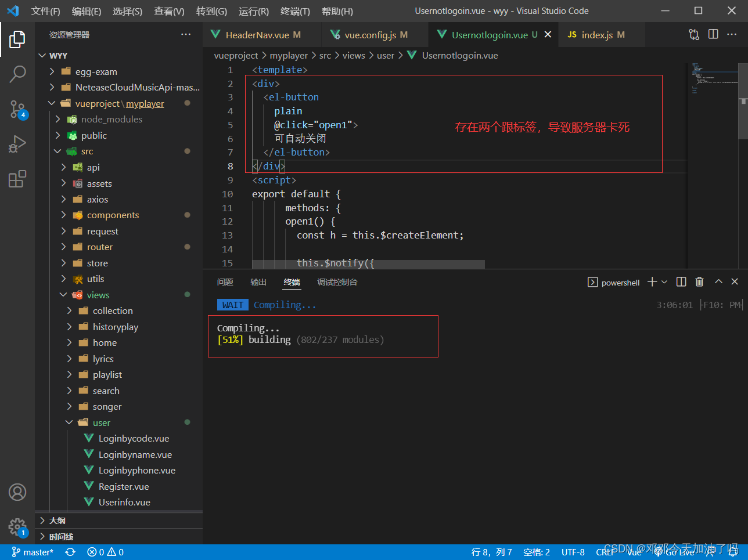The width and height of the screenshot is (748, 560).
Task: Open the Search view icon
Action: pyautogui.click(x=17, y=74)
